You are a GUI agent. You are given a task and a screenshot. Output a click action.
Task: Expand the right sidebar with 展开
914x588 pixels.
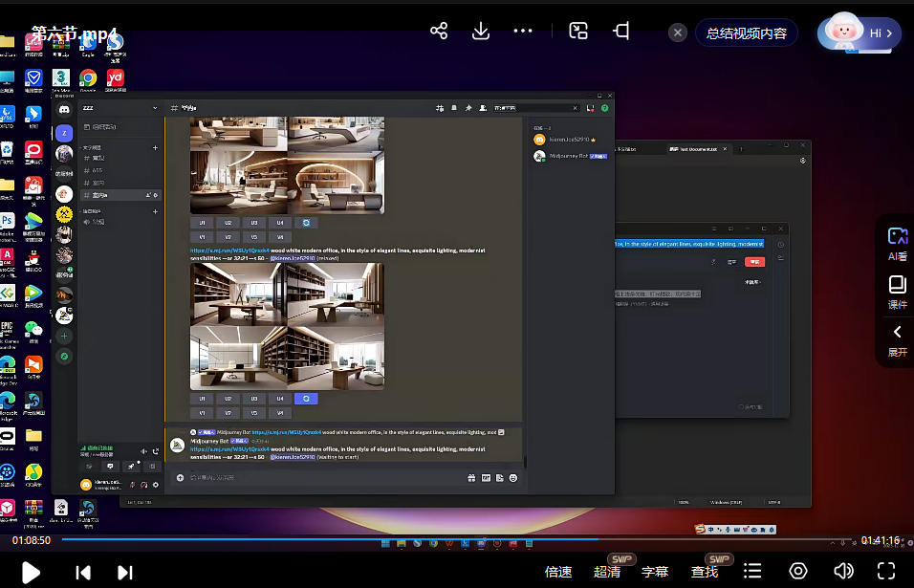point(897,338)
